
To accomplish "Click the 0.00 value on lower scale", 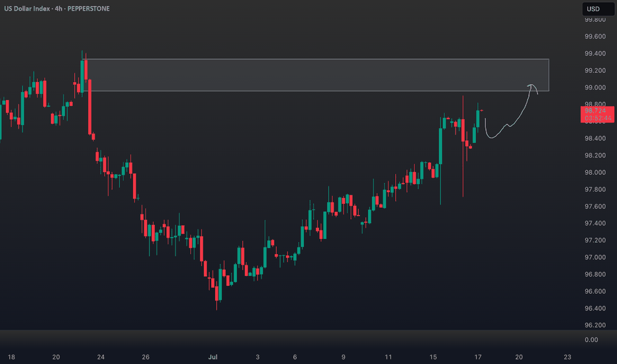I will (591, 340).
